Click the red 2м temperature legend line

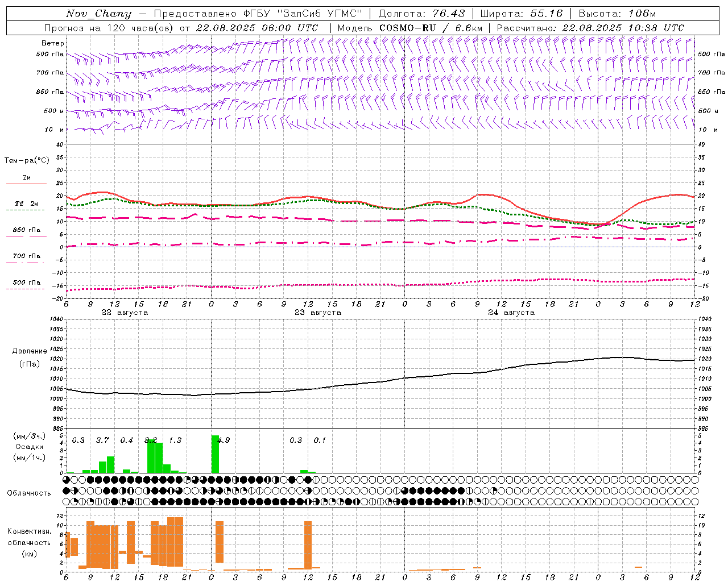(x=26, y=184)
